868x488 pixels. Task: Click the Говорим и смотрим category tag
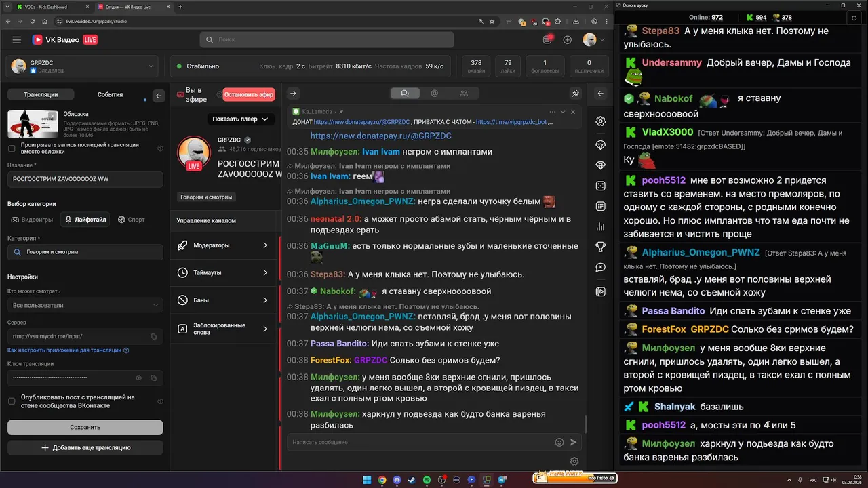(207, 197)
